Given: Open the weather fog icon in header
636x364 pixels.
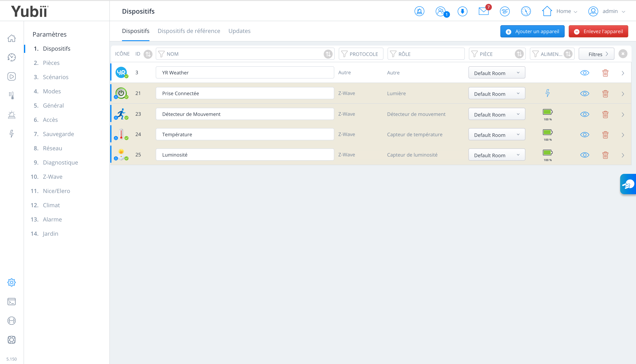Looking at the screenshot, I should coord(505,11).
